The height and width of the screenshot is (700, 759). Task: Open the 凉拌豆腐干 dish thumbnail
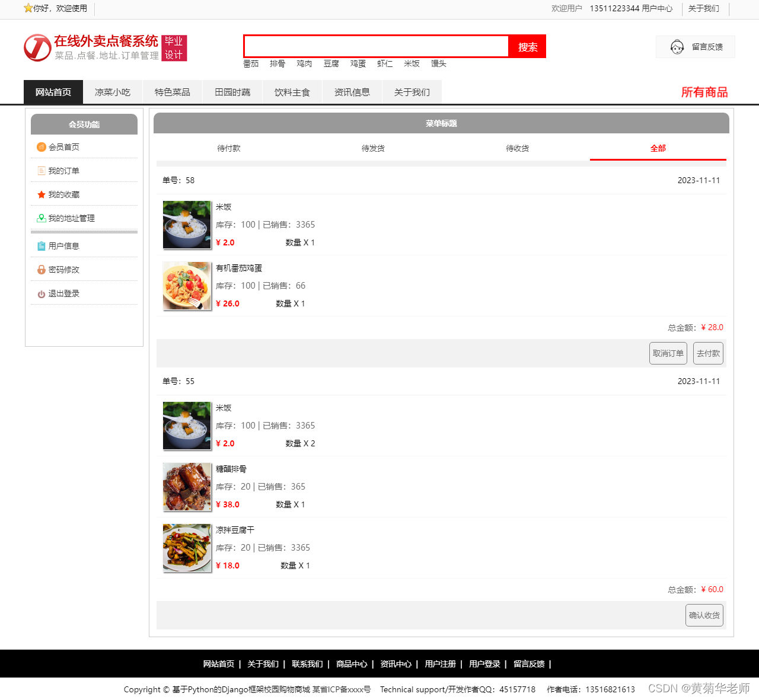click(x=187, y=548)
